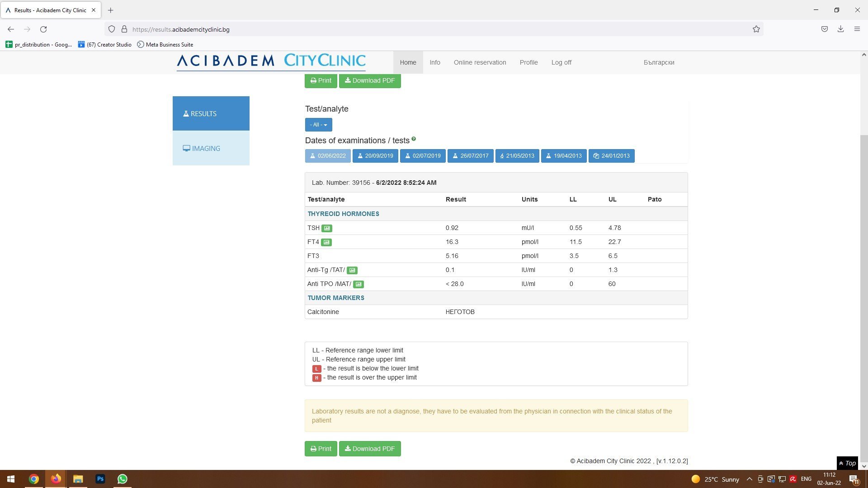Select the 24/01/2013 examination date
The height and width of the screenshot is (488, 868).
click(x=611, y=156)
